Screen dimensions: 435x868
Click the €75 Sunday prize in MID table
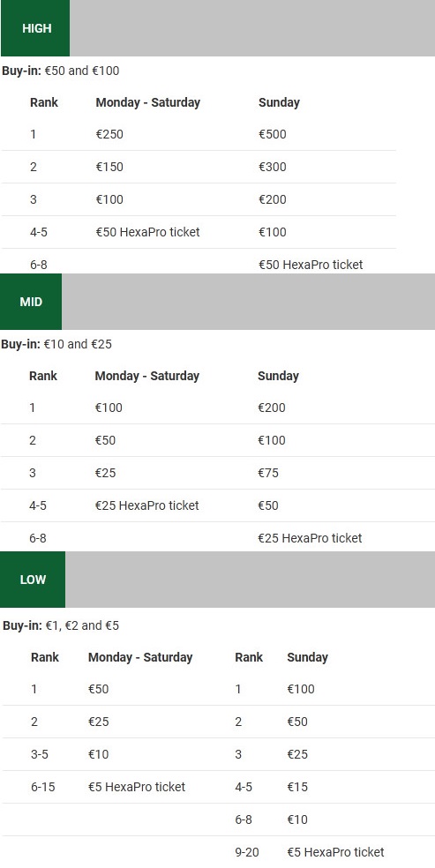pyautogui.click(x=268, y=473)
